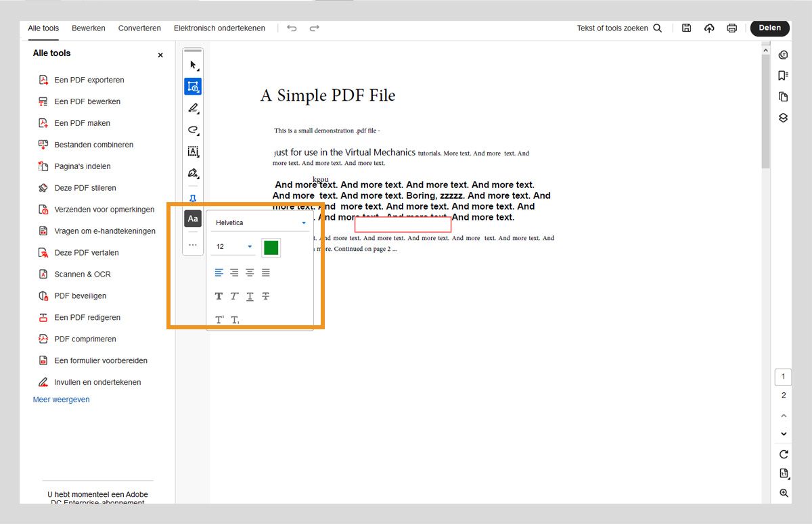Open PDF beveiligen tool
812x524 pixels.
[80, 296]
